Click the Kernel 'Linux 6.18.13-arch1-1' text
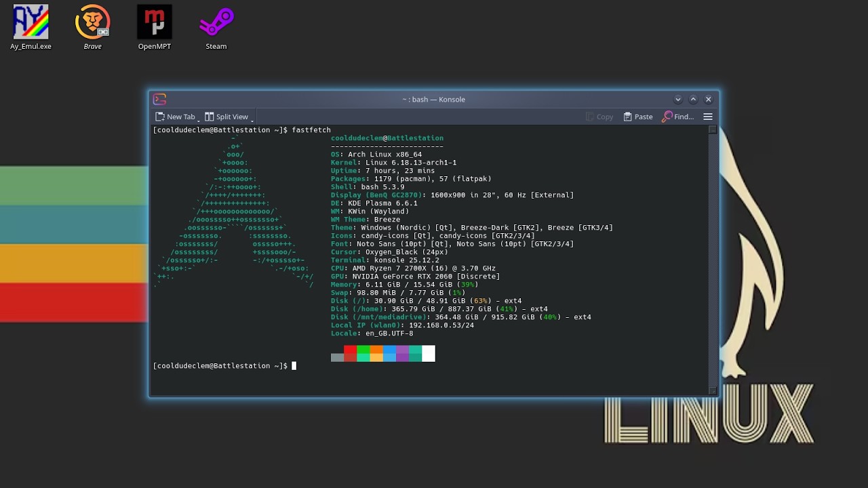 pyautogui.click(x=411, y=163)
